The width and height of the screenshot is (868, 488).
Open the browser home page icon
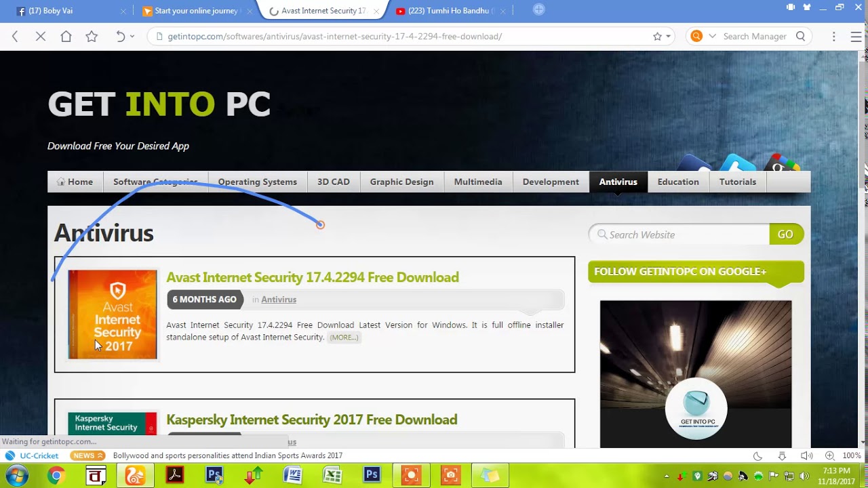(66, 37)
